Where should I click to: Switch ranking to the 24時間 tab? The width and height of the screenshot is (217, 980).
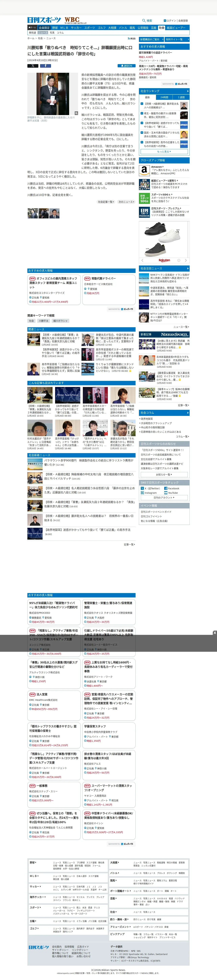click(x=164, y=97)
